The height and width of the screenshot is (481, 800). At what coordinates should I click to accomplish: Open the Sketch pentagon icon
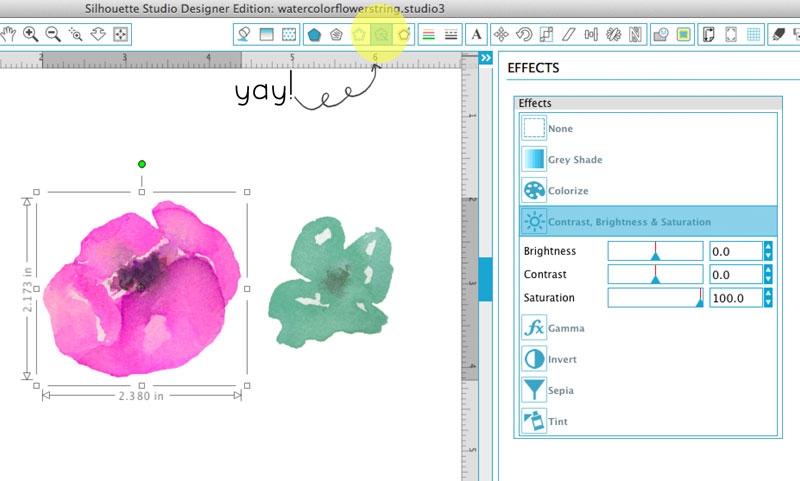336,34
